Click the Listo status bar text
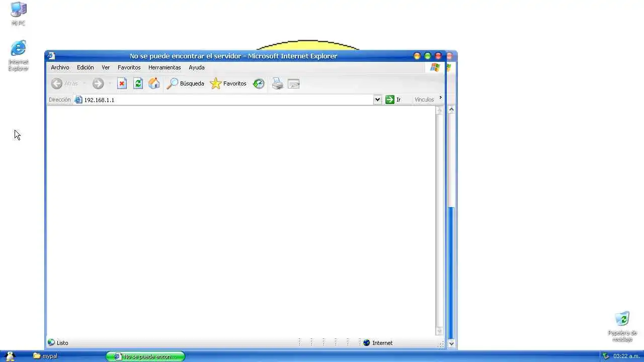The width and height of the screenshot is (644, 362). coord(62,343)
